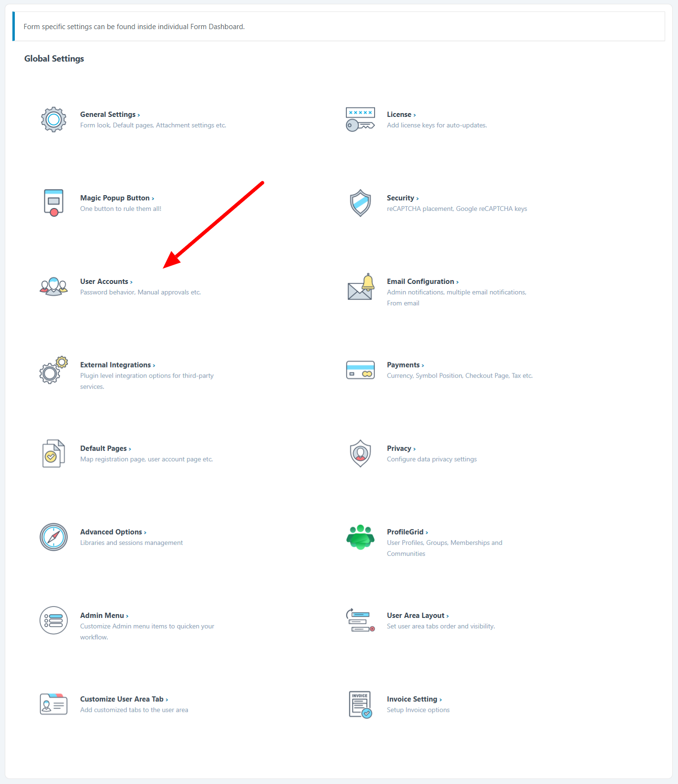Click the License key icon
Viewport: 678px width, 784px height.
click(x=360, y=119)
